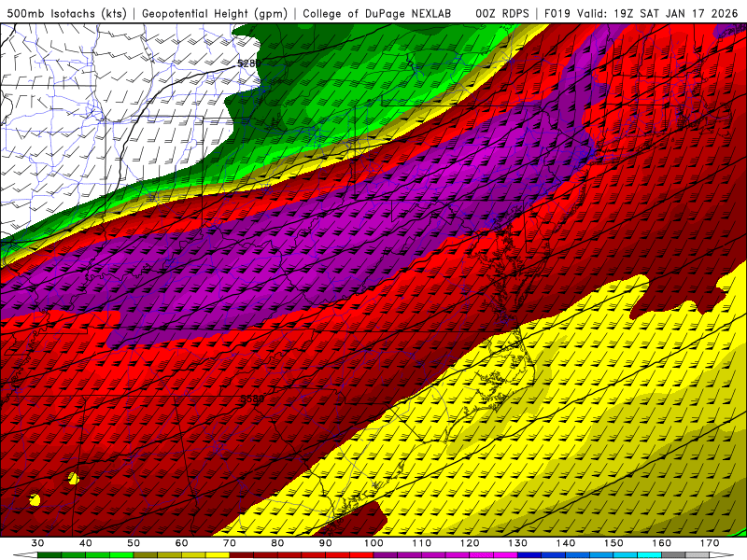Click the legend value 120
Viewport: 747px width, 560px height.
coord(470,543)
